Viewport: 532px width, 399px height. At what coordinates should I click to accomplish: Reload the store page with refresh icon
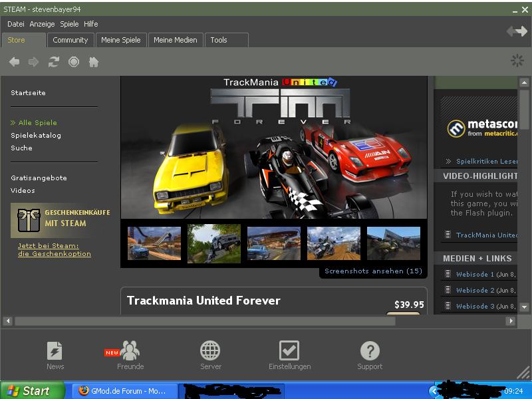53,62
